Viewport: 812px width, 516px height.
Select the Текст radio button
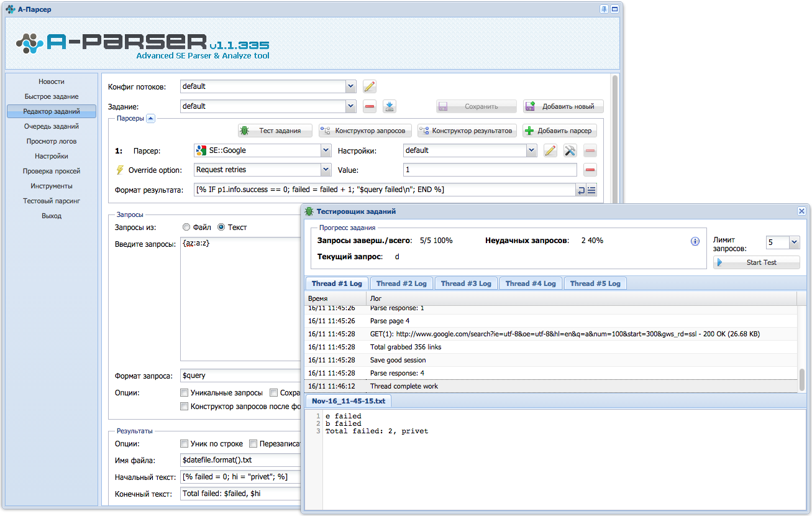(221, 228)
